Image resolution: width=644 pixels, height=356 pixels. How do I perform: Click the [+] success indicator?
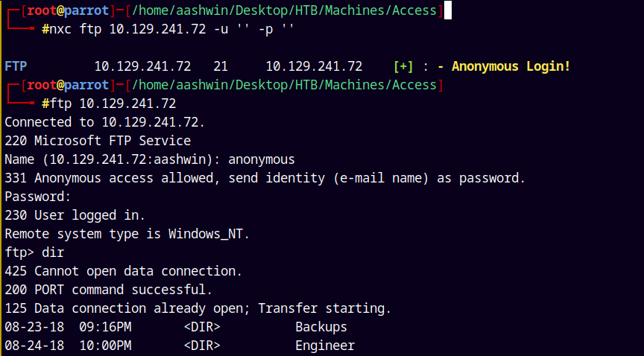(x=403, y=66)
